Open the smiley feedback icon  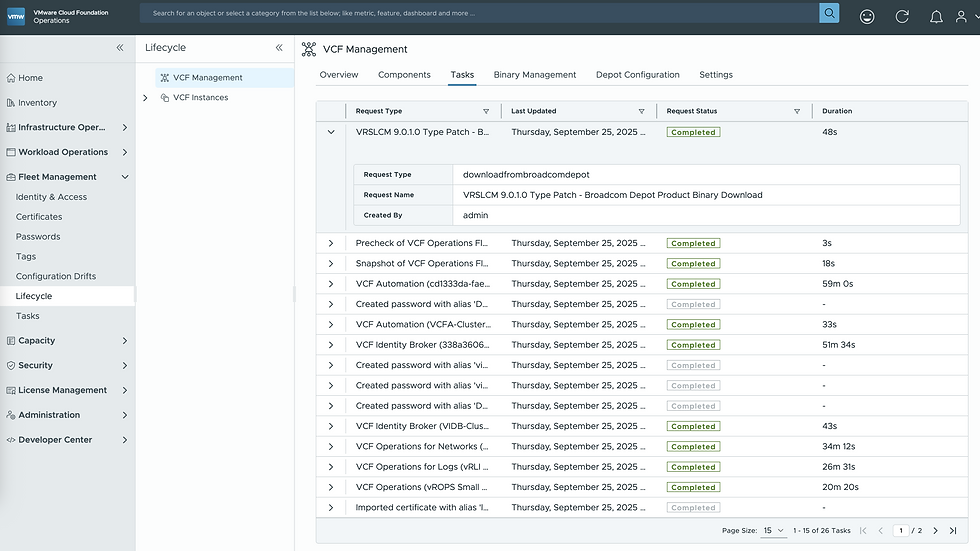coord(867,17)
